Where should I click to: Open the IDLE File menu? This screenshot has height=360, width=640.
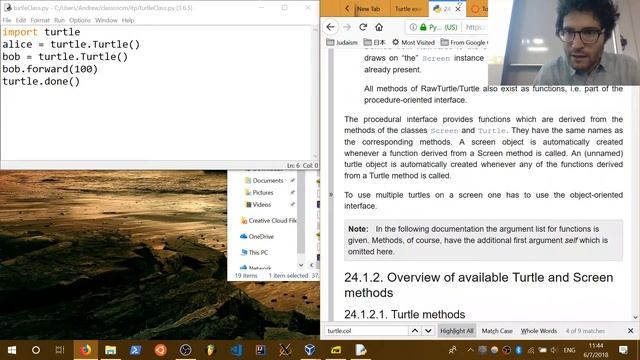click(7, 20)
